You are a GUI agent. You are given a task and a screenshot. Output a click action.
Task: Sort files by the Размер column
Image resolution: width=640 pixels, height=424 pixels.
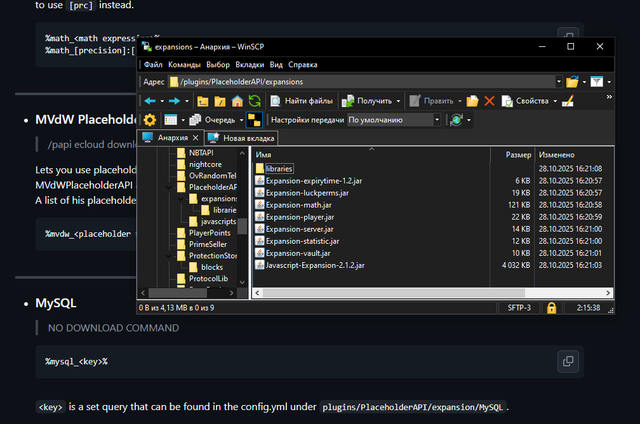[x=512, y=155]
